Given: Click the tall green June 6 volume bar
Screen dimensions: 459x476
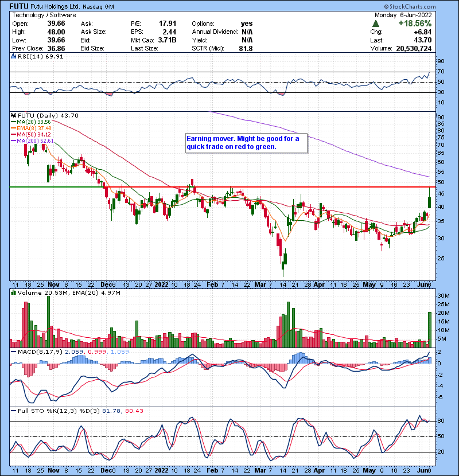Looking at the screenshot, I should [x=430, y=330].
